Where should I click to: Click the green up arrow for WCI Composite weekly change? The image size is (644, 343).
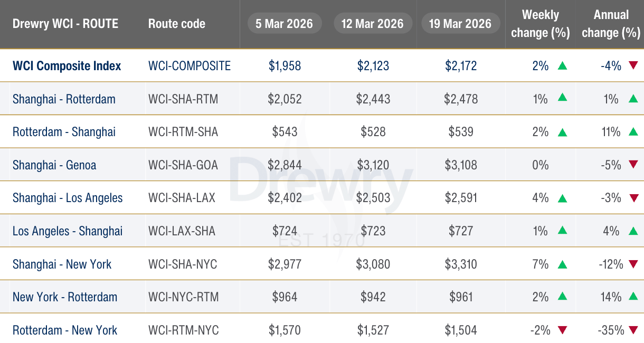563,66
